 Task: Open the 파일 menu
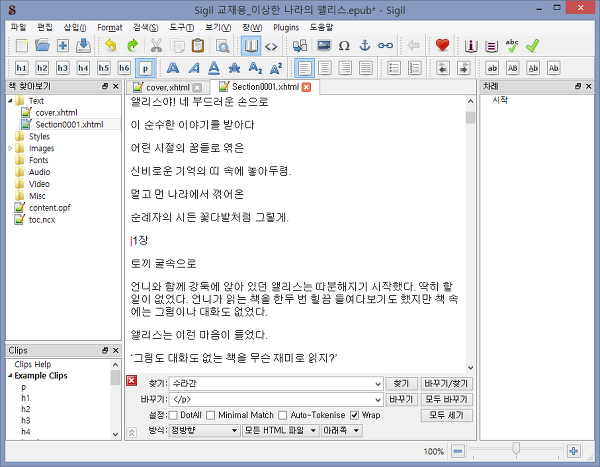[18, 27]
